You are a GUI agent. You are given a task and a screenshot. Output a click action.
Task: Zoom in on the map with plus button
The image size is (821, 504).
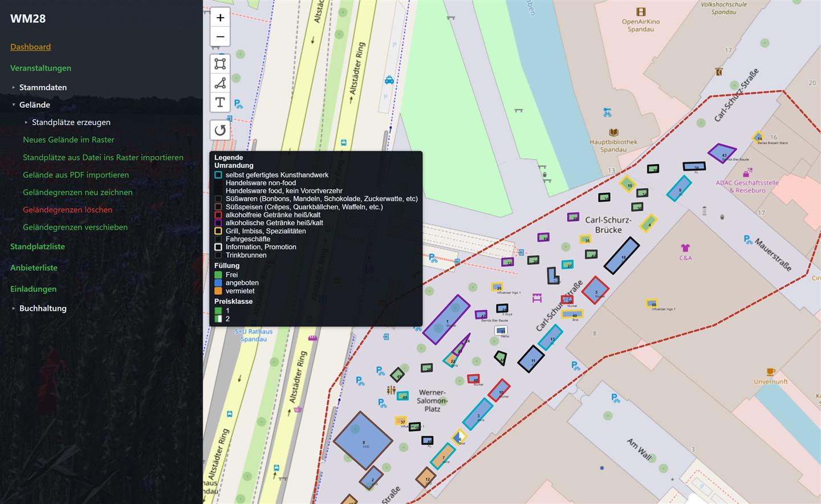point(220,18)
